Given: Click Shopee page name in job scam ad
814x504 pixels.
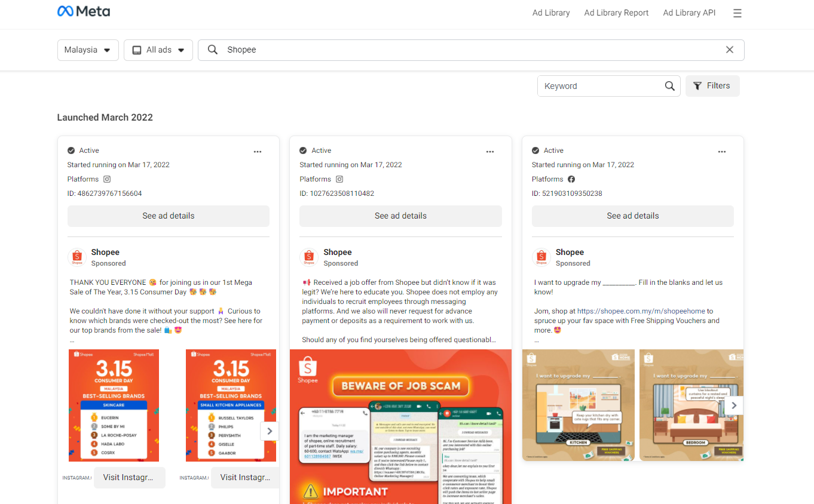Looking at the screenshot, I should [x=338, y=253].
